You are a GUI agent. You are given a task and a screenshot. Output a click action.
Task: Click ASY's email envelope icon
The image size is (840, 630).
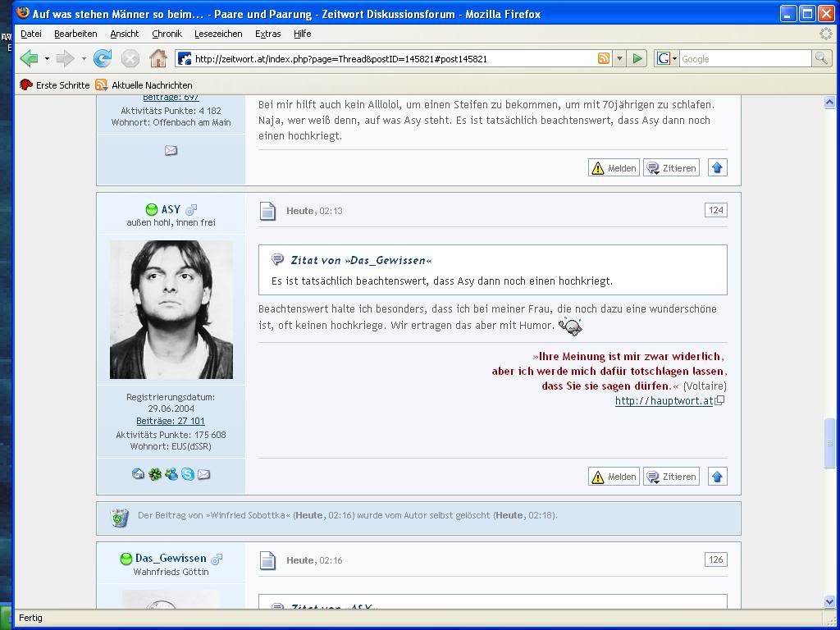click(203, 474)
